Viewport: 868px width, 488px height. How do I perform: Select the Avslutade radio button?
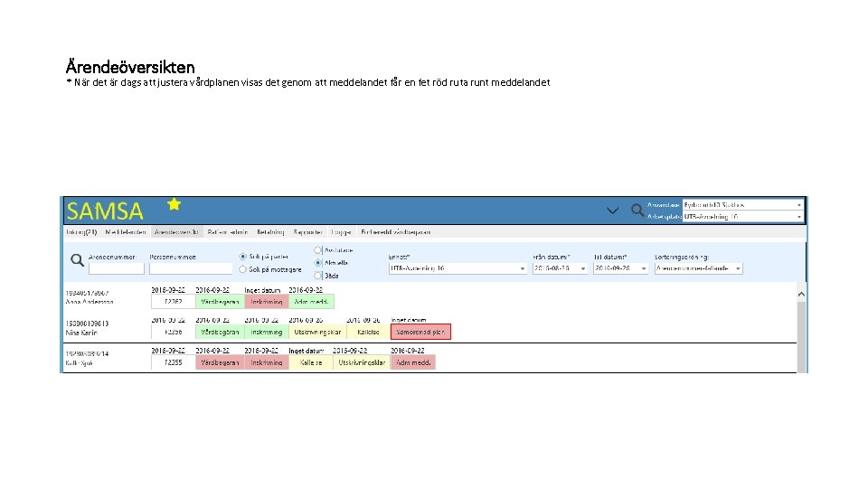317,250
